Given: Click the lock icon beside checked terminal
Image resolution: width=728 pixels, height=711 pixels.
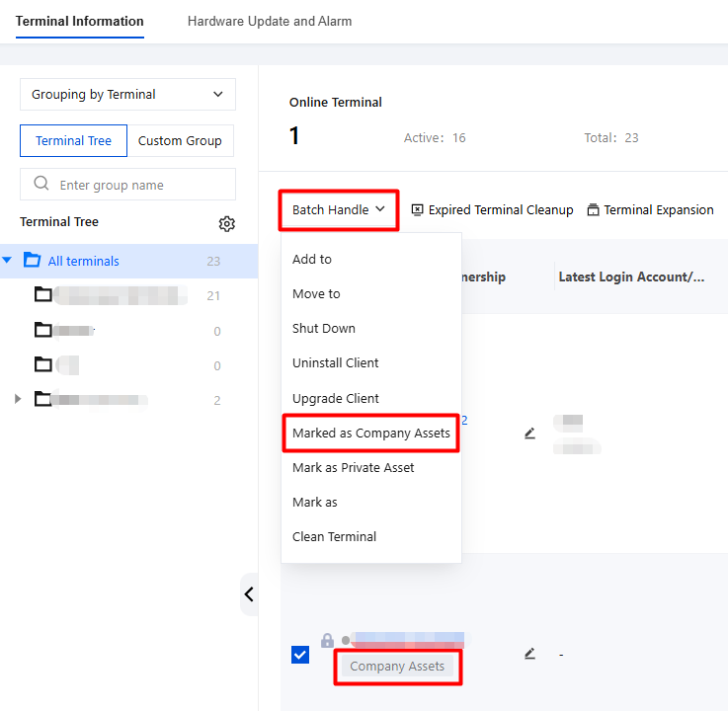Looking at the screenshot, I should 327,641.
